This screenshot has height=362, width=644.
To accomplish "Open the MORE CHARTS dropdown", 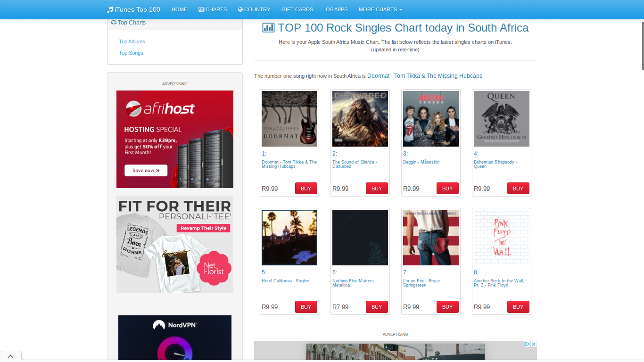I will tap(380, 9).
